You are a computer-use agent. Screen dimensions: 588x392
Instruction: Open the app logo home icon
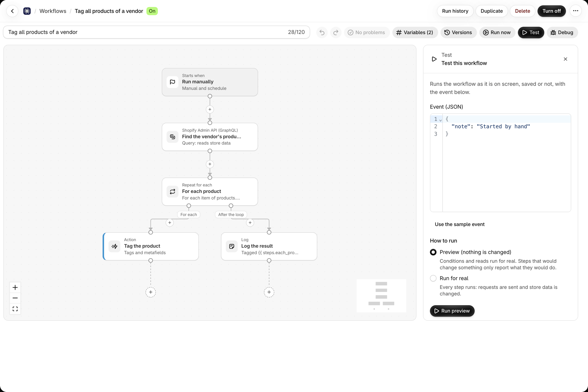pos(27,11)
